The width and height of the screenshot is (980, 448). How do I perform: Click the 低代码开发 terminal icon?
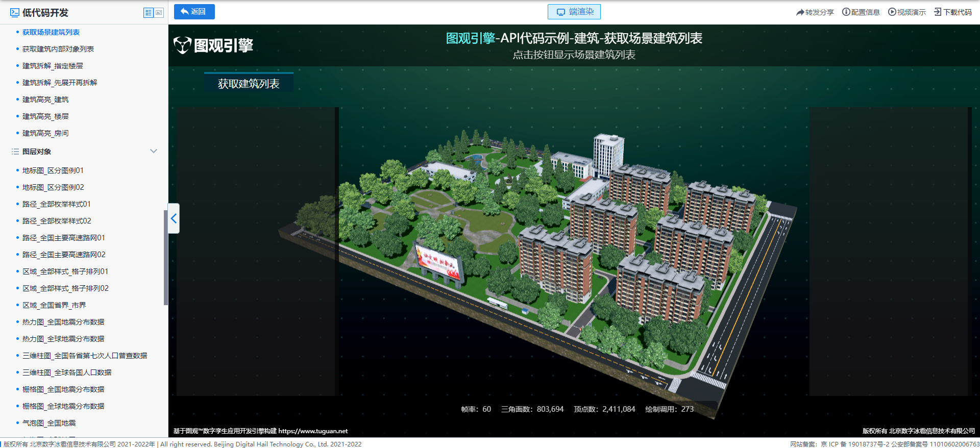tap(15, 13)
